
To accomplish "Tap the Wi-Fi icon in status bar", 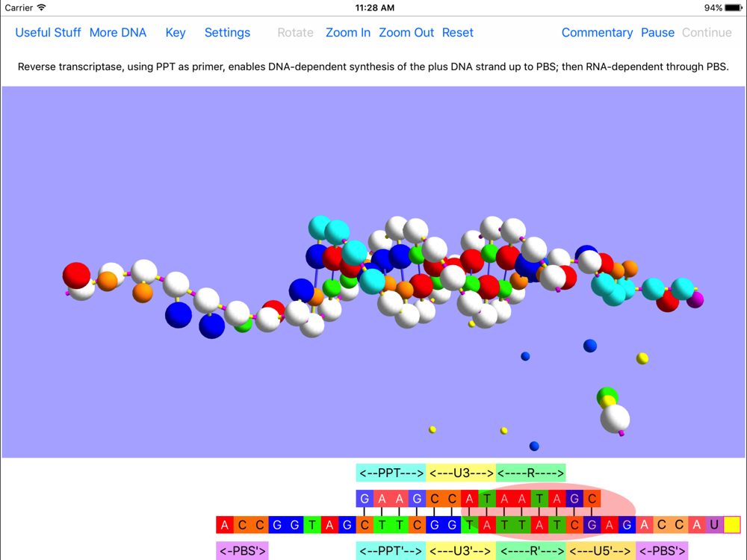I will click(x=41, y=7).
